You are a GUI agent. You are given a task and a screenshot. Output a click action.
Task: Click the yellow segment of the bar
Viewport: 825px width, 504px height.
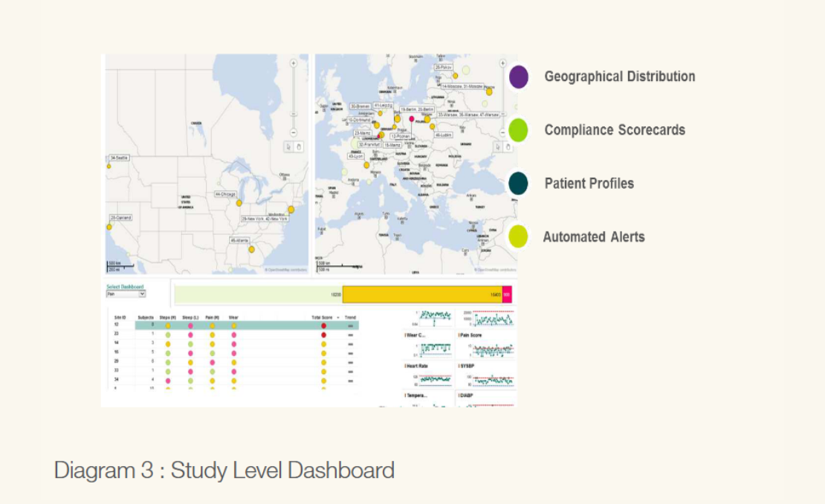[421, 294]
